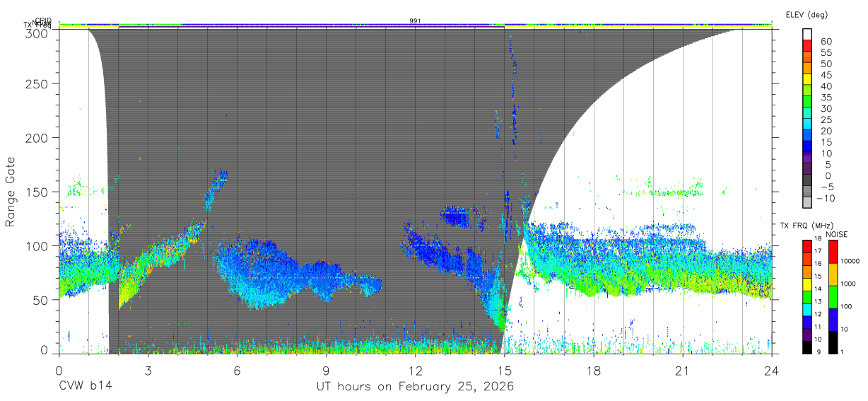Click the '1' label on NOISE scale
868x401 pixels.
[841, 351]
